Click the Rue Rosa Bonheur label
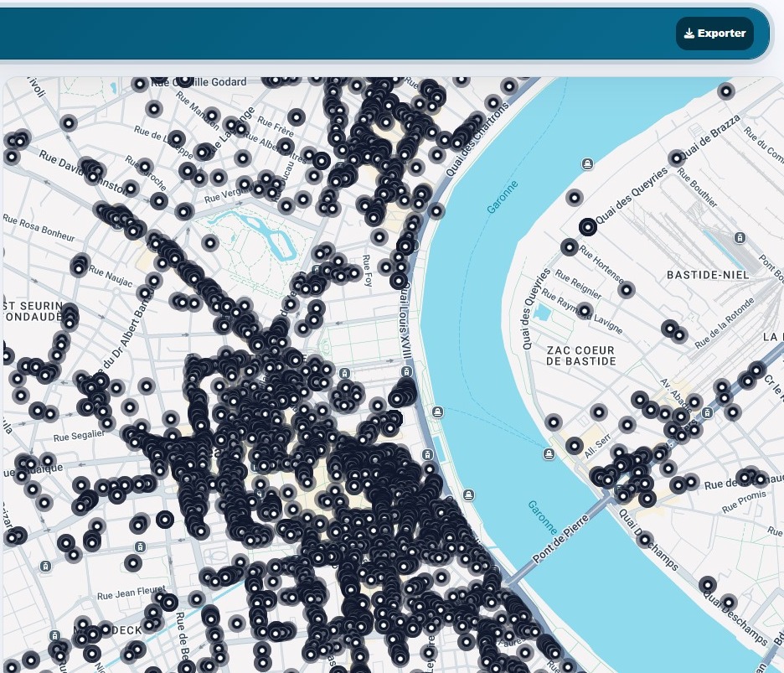Screen dimensions: 784x673 (x=39, y=228)
